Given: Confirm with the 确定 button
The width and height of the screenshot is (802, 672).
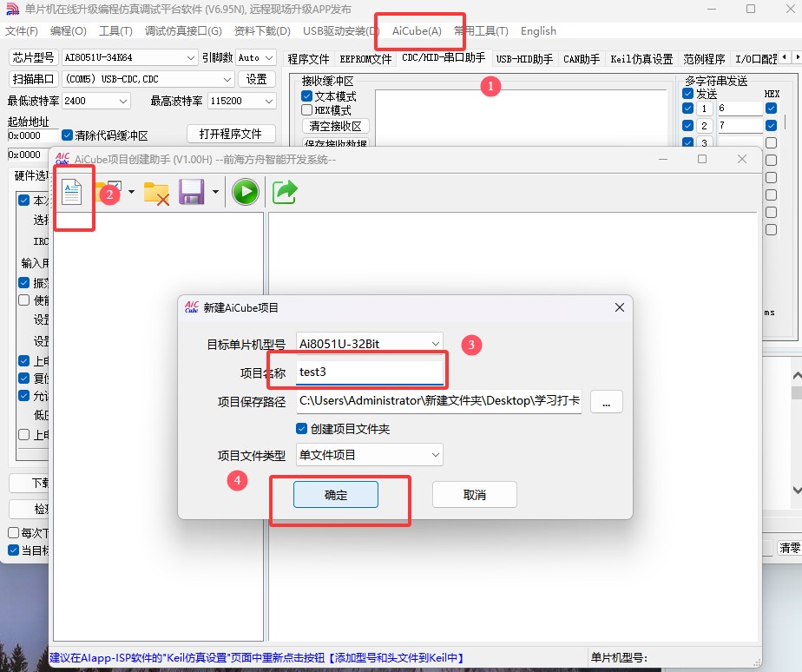Looking at the screenshot, I should point(336,494).
